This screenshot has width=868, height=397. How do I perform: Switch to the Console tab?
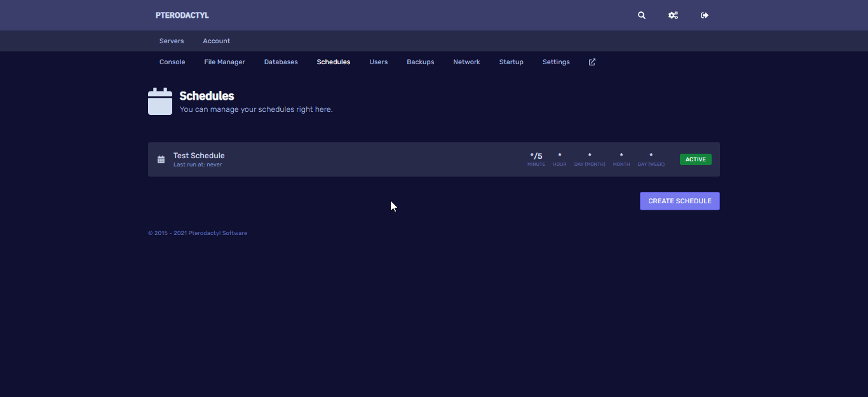click(172, 62)
